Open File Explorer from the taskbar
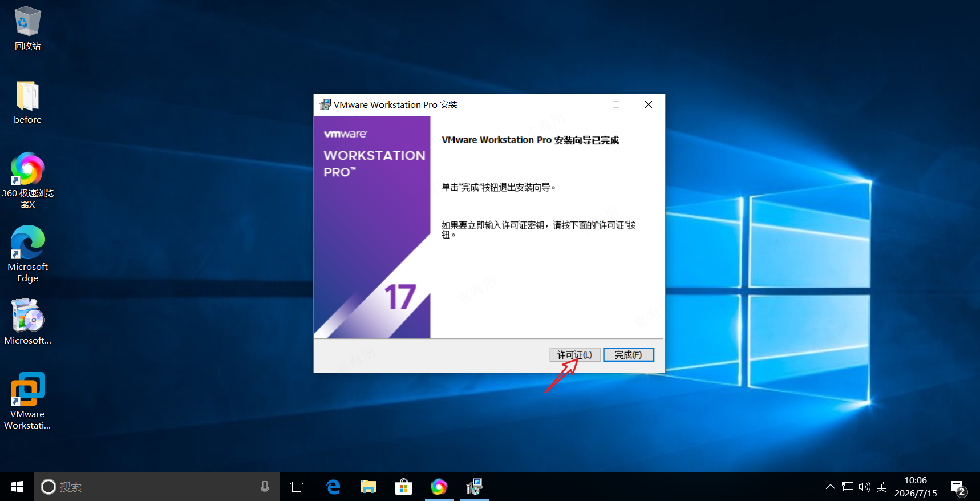The image size is (980, 501). coord(368,487)
